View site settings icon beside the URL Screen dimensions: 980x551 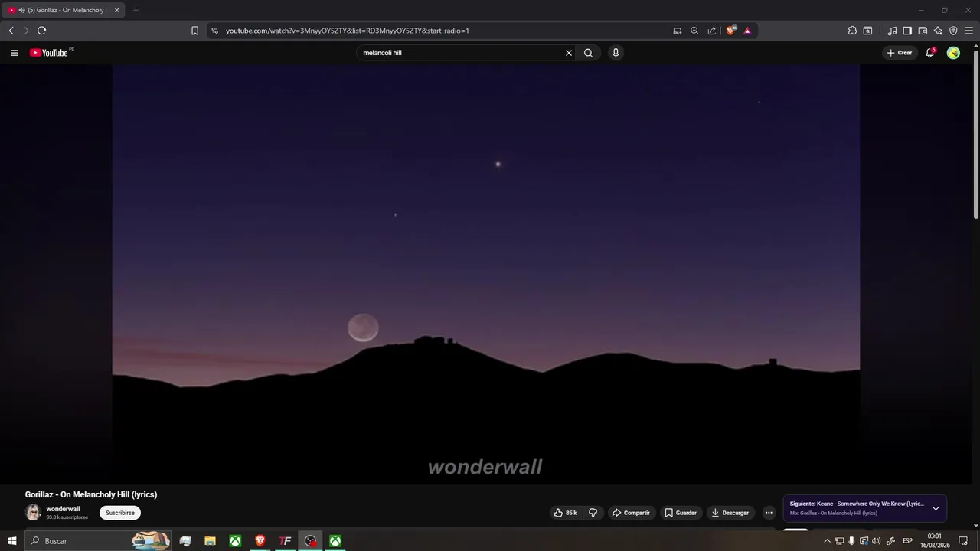(214, 31)
